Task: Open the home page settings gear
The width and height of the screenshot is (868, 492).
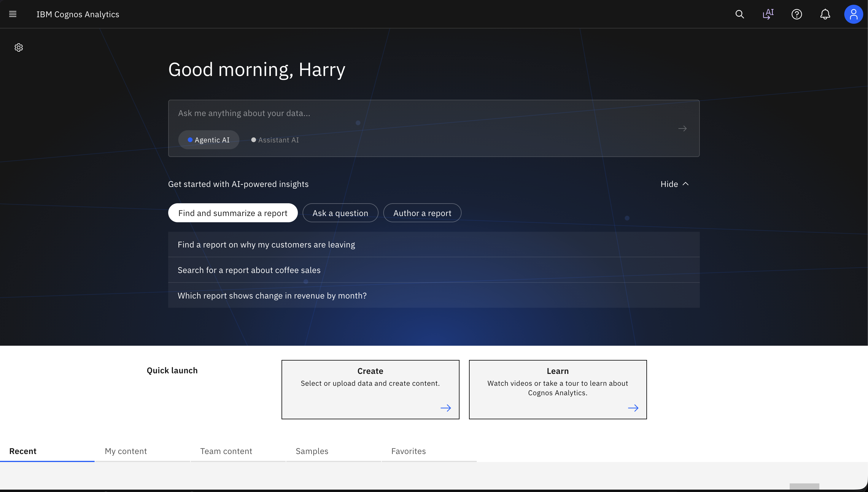Action: [x=19, y=47]
